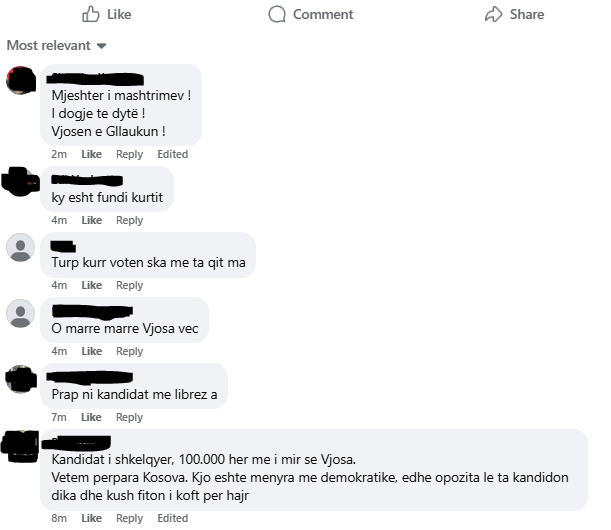
Task: Reply to the 'O marre marre Vjosa vec' comment
Action: tap(129, 351)
